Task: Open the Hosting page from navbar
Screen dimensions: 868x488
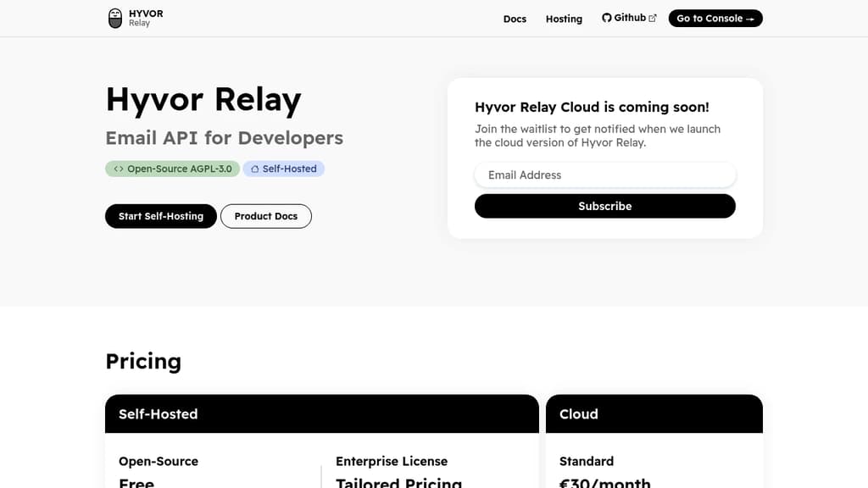Action: [x=564, y=19]
